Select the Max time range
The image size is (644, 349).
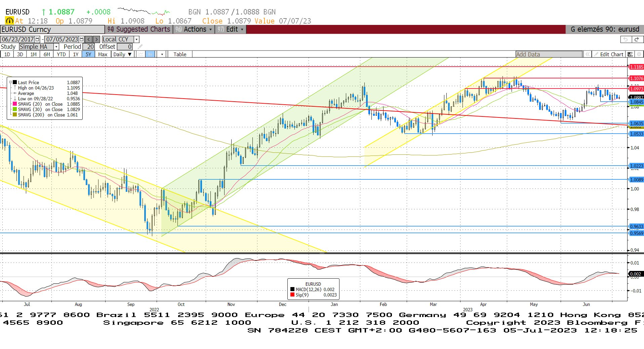pos(103,54)
